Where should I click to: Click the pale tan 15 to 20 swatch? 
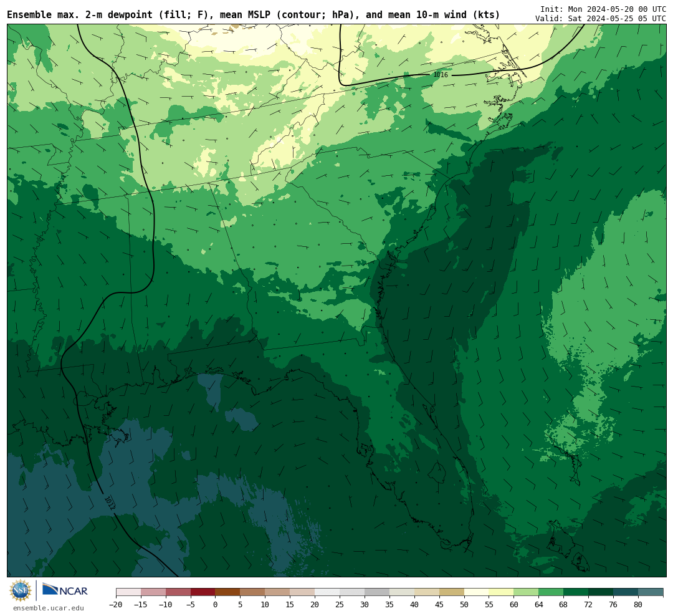(x=303, y=592)
